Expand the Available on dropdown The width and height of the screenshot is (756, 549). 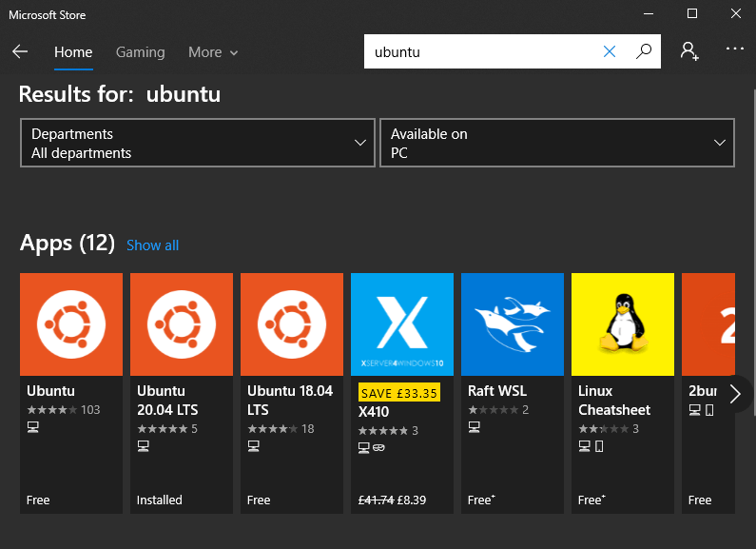click(556, 144)
